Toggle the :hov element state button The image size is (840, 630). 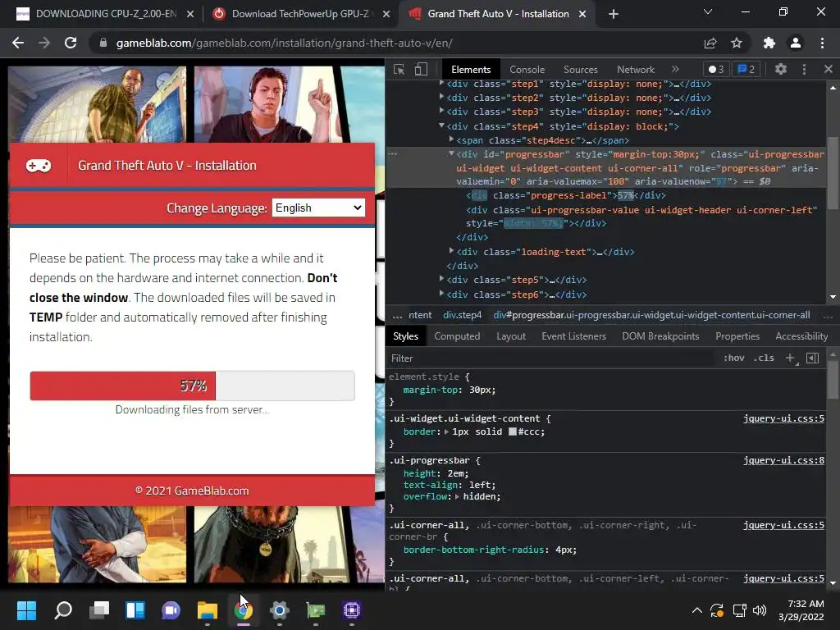point(734,358)
